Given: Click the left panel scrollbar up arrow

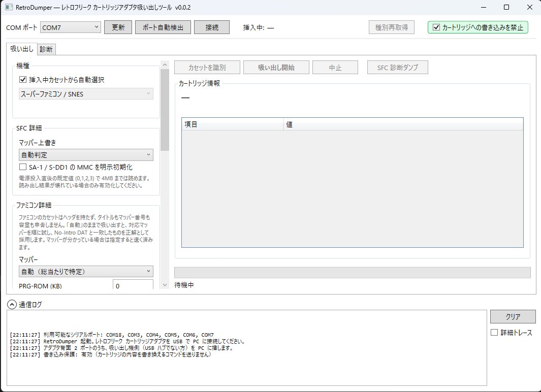Looking at the screenshot, I should [x=165, y=65].
